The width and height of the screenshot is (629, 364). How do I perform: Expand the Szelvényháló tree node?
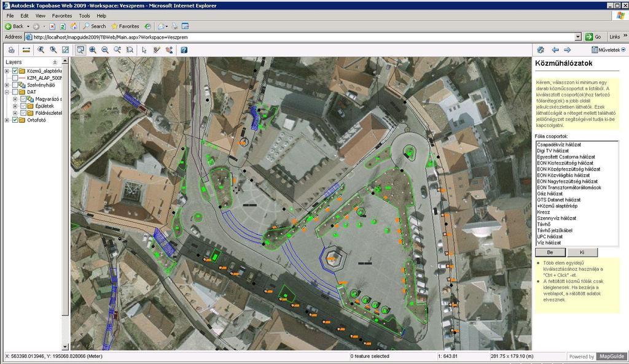7,85
